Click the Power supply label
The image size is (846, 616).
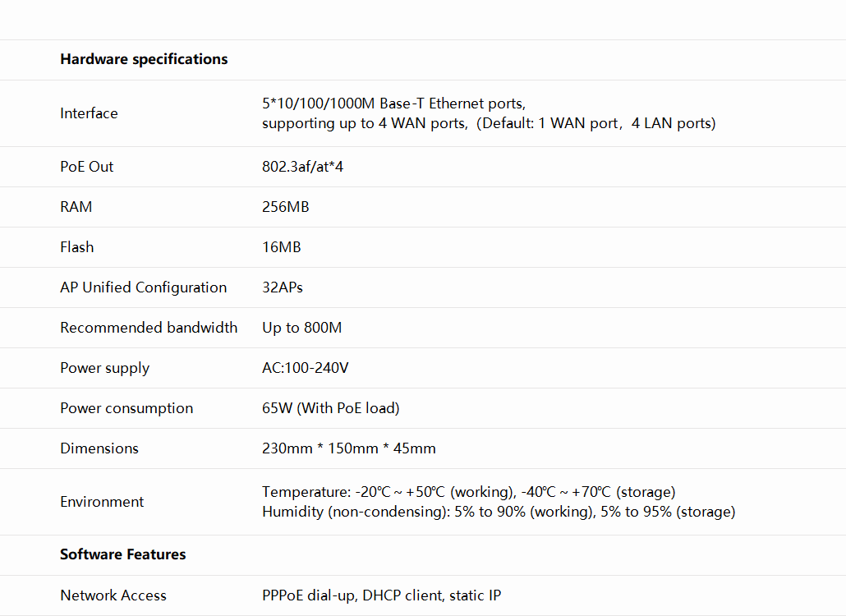(x=104, y=368)
